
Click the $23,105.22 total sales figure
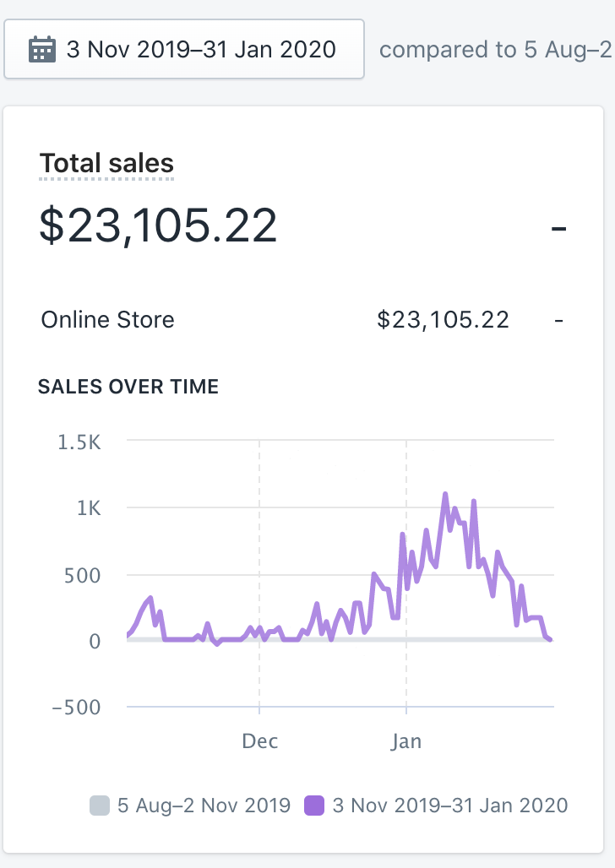pyautogui.click(x=158, y=225)
